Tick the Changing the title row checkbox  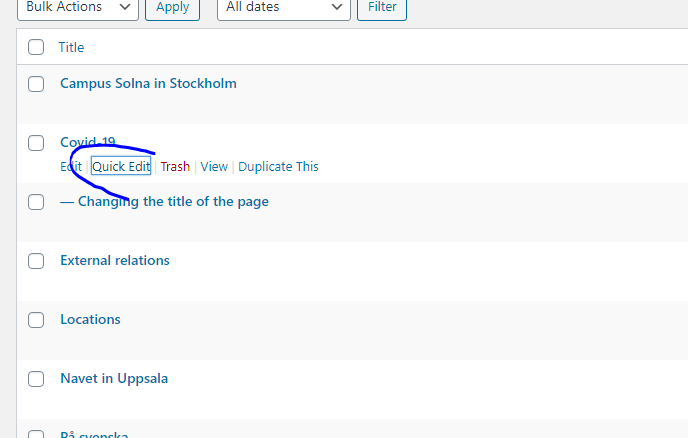[36, 202]
